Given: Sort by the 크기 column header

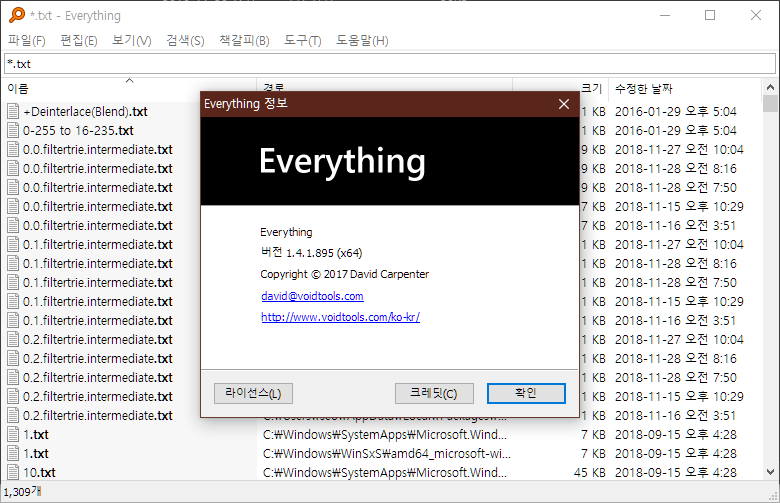Looking at the screenshot, I should pyautogui.click(x=591, y=89).
